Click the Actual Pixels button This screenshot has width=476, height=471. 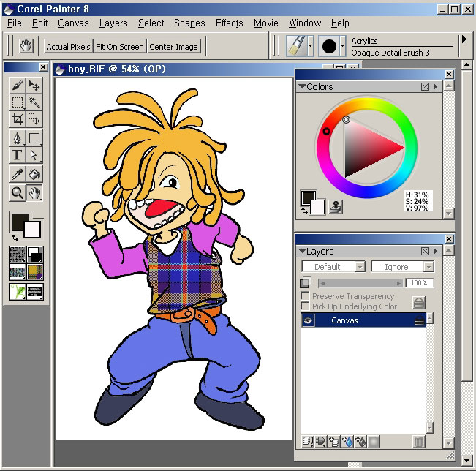[x=68, y=47]
